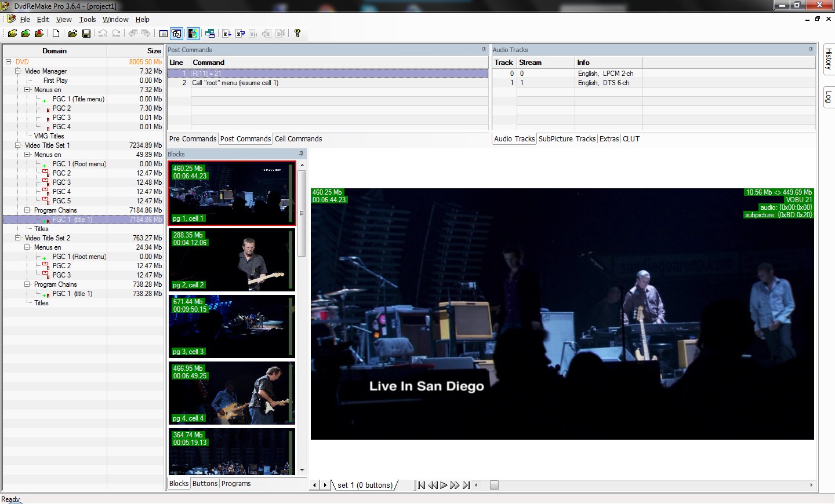Collapse the Video Title Set 2 node

(17, 238)
